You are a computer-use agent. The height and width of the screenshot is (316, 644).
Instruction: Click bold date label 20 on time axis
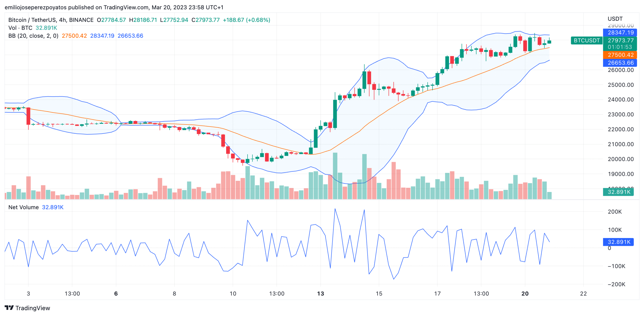525,293
